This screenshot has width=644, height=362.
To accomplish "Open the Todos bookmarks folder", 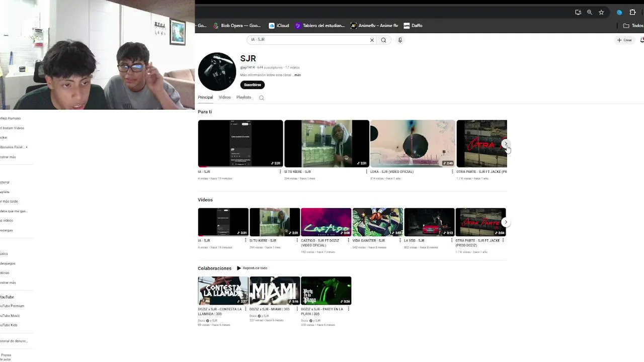I will [x=633, y=26].
